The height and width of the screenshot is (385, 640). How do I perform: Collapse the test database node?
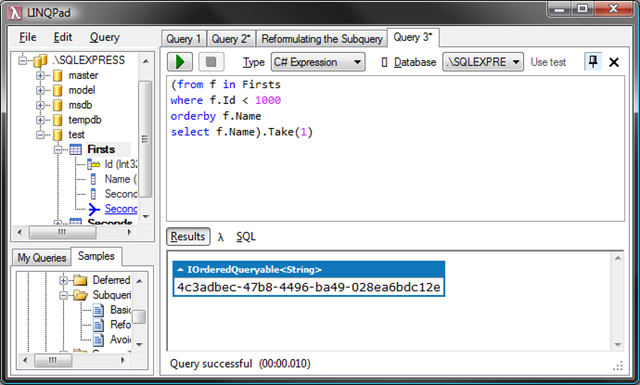(x=40, y=135)
